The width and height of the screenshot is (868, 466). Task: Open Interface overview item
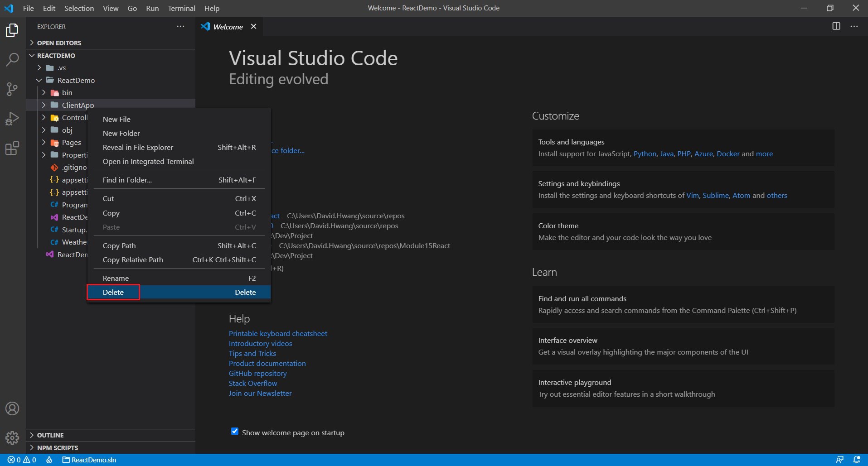coord(683,346)
